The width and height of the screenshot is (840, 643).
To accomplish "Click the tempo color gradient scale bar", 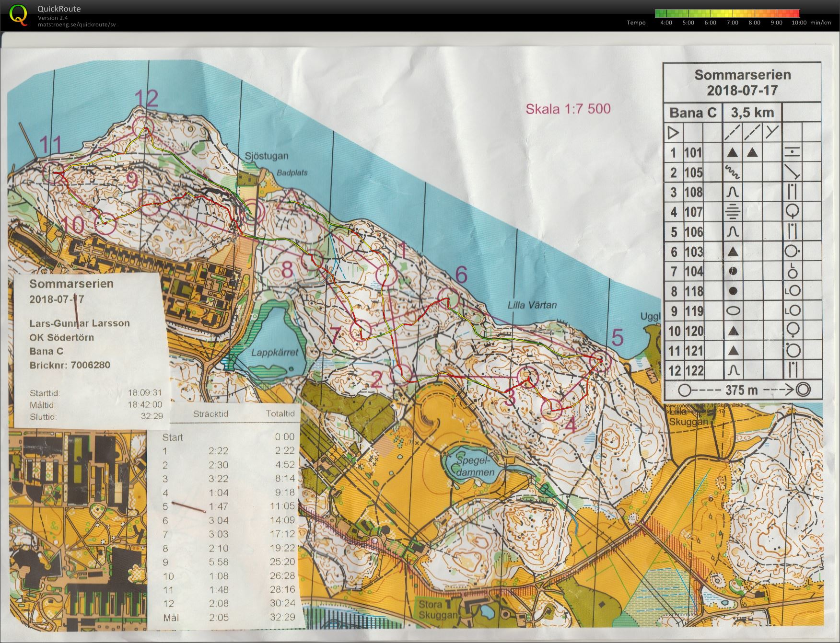I will point(727,13).
